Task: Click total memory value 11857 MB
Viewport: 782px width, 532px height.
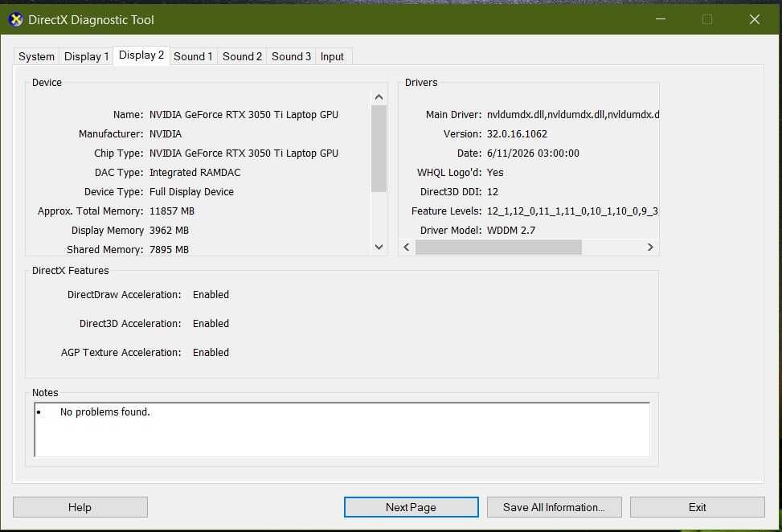Action: 172,211
